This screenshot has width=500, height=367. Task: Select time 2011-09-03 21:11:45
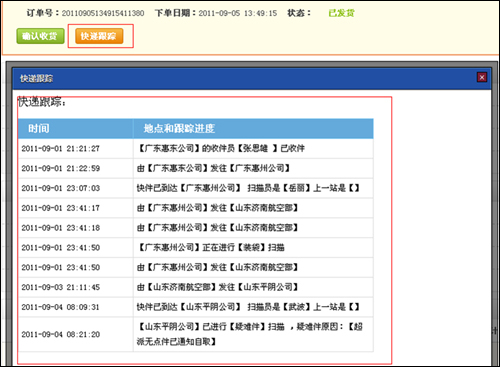(x=61, y=287)
